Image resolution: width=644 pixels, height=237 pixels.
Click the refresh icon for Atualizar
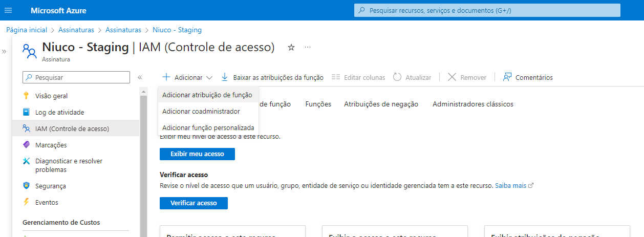pyautogui.click(x=397, y=77)
